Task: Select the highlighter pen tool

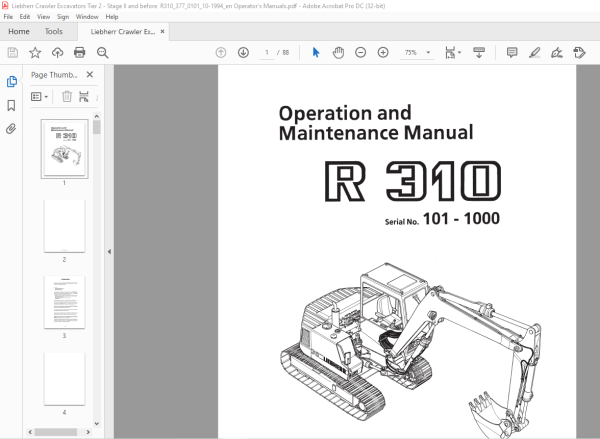Action: (535, 52)
